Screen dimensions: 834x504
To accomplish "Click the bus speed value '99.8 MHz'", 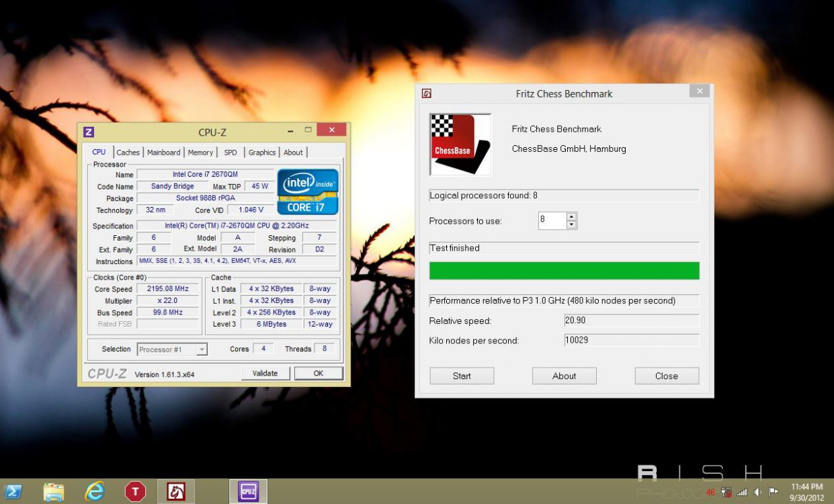I will coord(168,312).
